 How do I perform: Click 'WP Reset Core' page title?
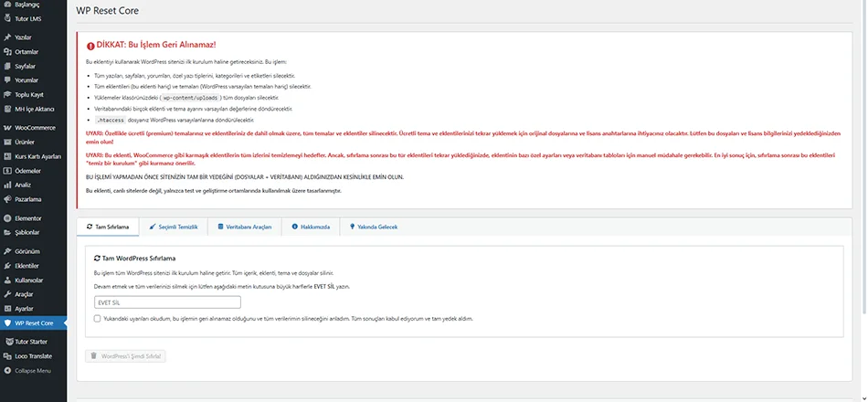pos(108,11)
